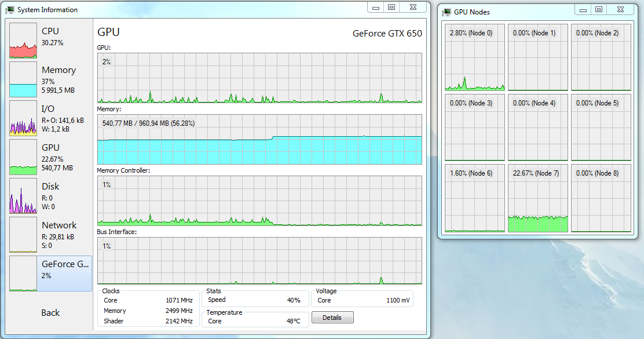Click the System Information title bar icon

coord(10,10)
